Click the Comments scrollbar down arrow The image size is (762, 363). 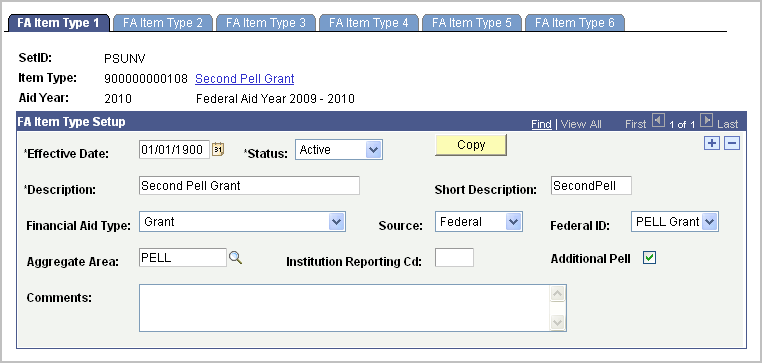558,322
